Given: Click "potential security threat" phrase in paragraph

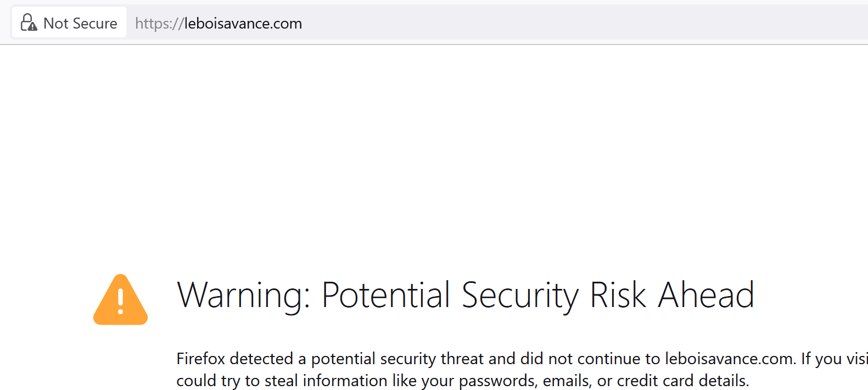Looking at the screenshot, I should coord(397,359).
